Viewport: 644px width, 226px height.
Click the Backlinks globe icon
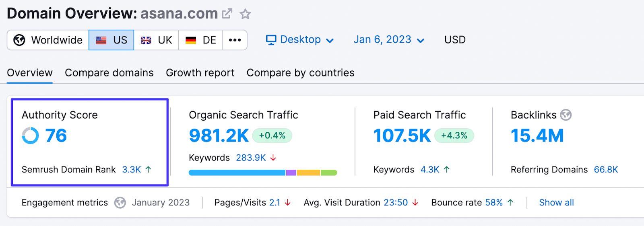[x=566, y=115]
